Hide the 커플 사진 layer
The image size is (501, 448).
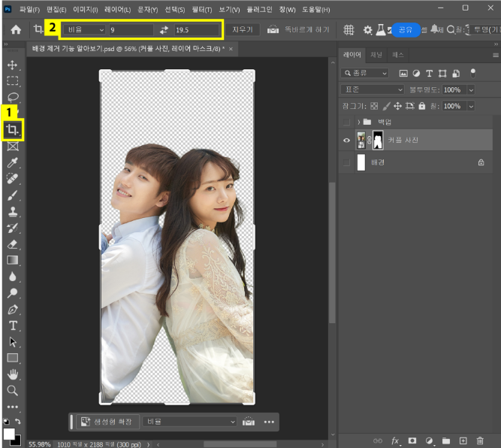(x=346, y=140)
